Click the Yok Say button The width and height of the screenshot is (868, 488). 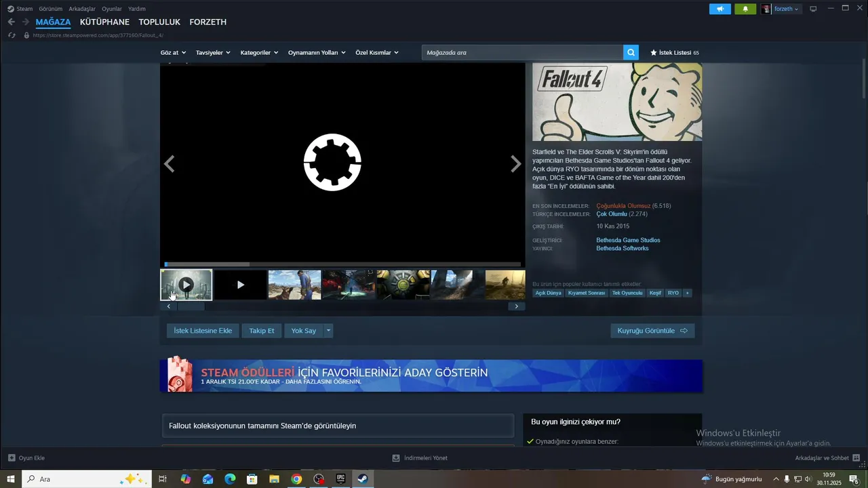pyautogui.click(x=304, y=331)
